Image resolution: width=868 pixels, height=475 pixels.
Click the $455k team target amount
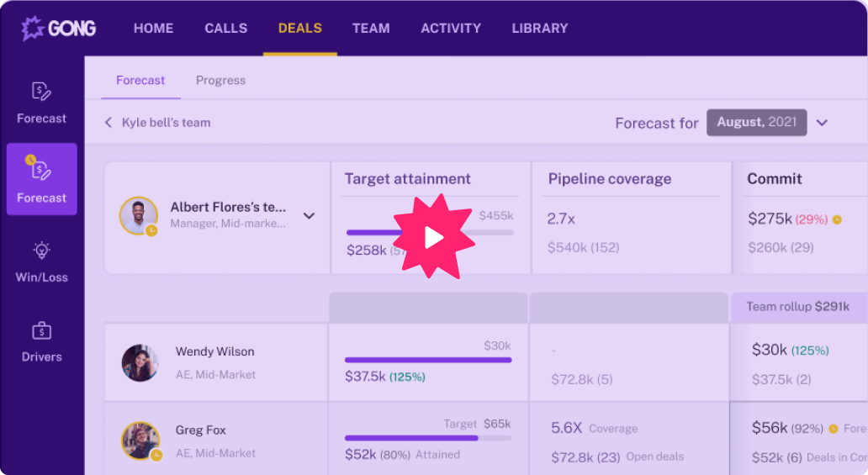496,215
